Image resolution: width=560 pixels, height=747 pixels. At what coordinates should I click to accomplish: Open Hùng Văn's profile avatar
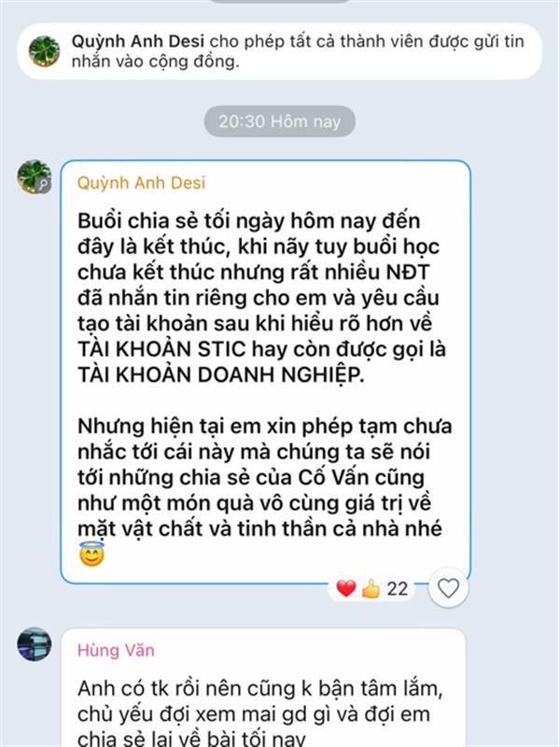tap(35, 644)
